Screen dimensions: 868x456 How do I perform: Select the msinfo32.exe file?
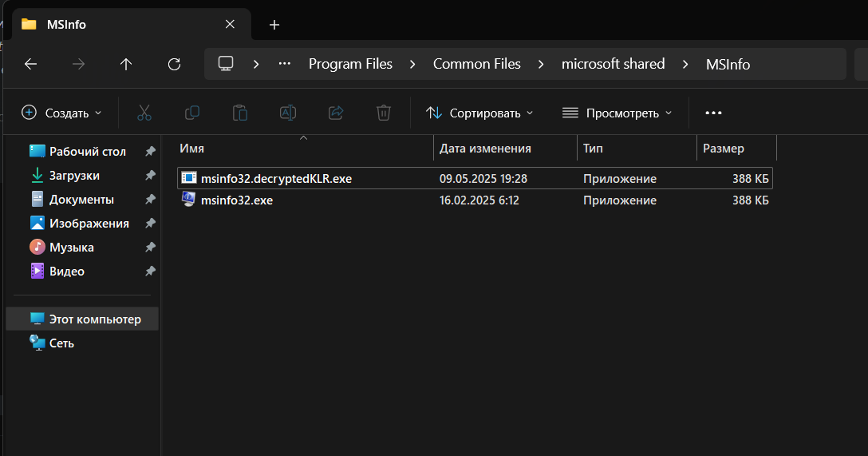coord(236,200)
